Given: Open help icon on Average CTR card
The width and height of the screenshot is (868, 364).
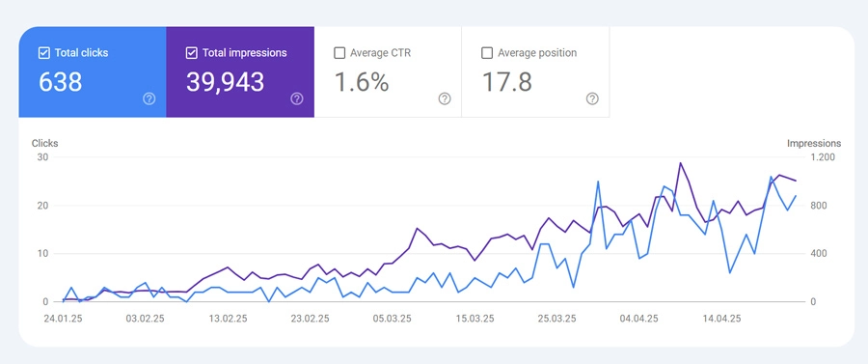Looking at the screenshot, I should 445,98.
